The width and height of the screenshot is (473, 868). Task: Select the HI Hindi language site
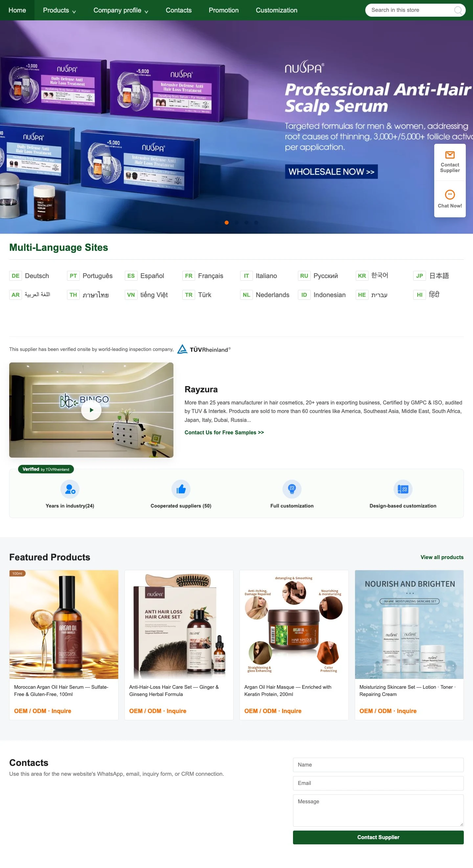coord(426,295)
